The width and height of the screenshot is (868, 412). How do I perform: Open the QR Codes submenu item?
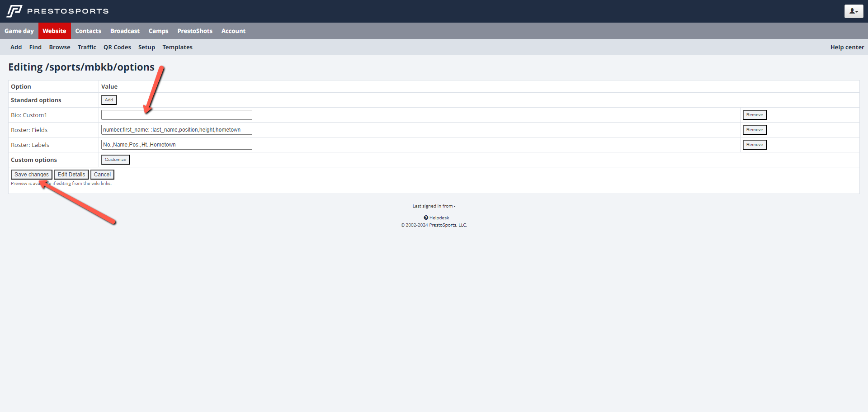click(x=117, y=47)
